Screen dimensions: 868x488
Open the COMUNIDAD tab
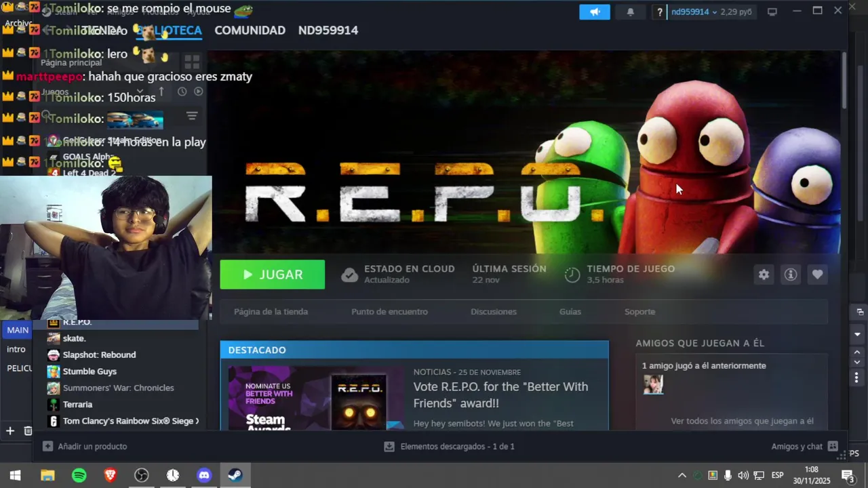250,30
